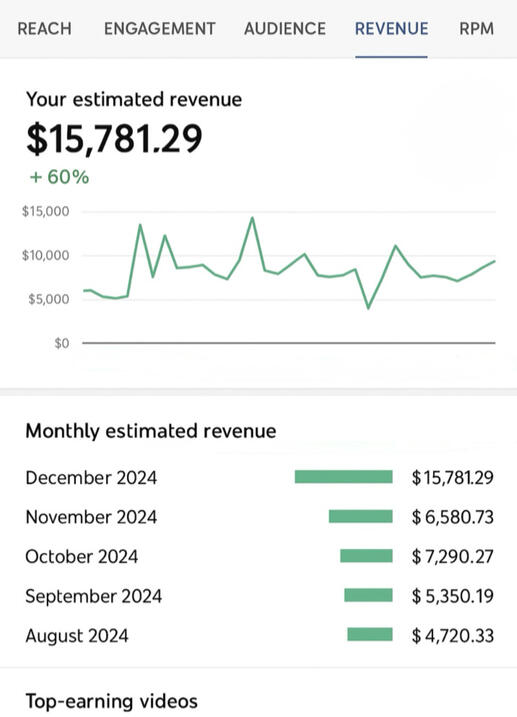Click the $4,720.33 August amount
Screen dimensions: 517x717
coord(453,636)
